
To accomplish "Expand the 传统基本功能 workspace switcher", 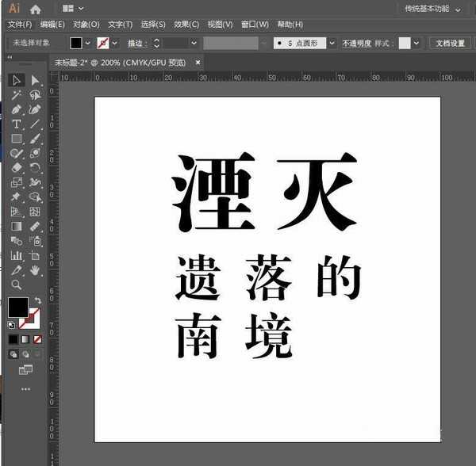I will click(x=458, y=9).
